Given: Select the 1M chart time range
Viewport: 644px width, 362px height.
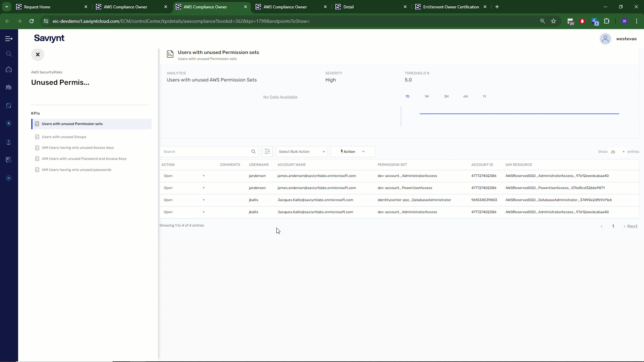Looking at the screenshot, I should (x=427, y=97).
